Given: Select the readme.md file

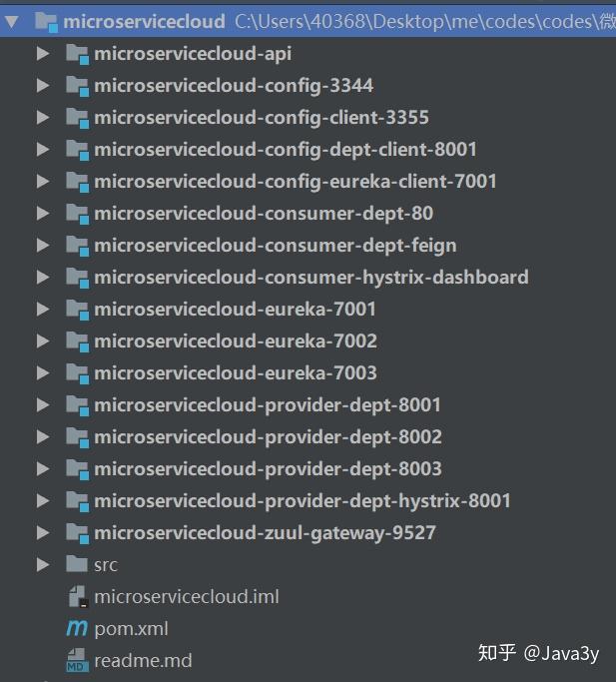Looking at the screenshot, I should [143, 661].
